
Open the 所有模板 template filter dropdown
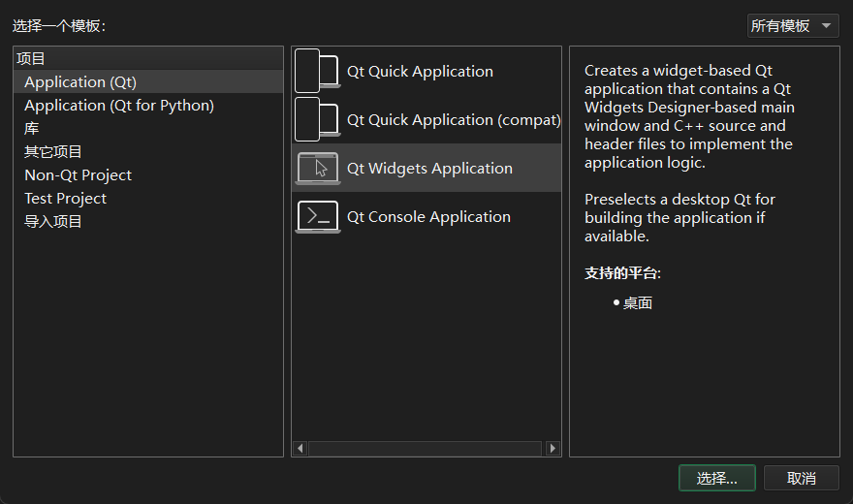(x=793, y=25)
